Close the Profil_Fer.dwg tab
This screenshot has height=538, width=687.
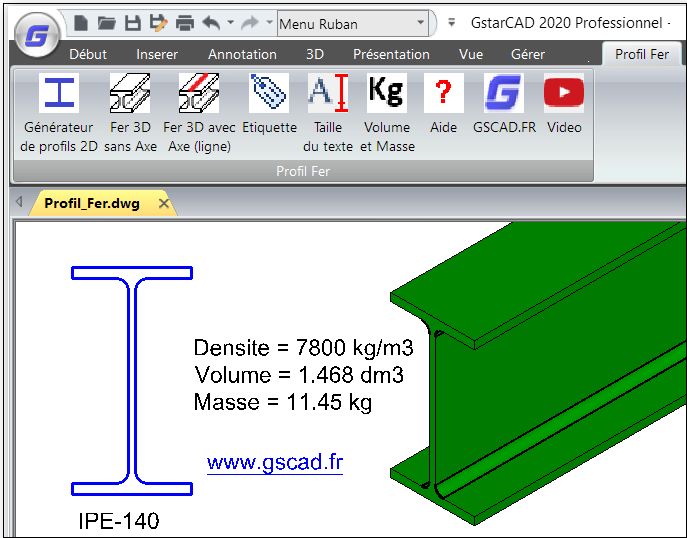(x=164, y=203)
